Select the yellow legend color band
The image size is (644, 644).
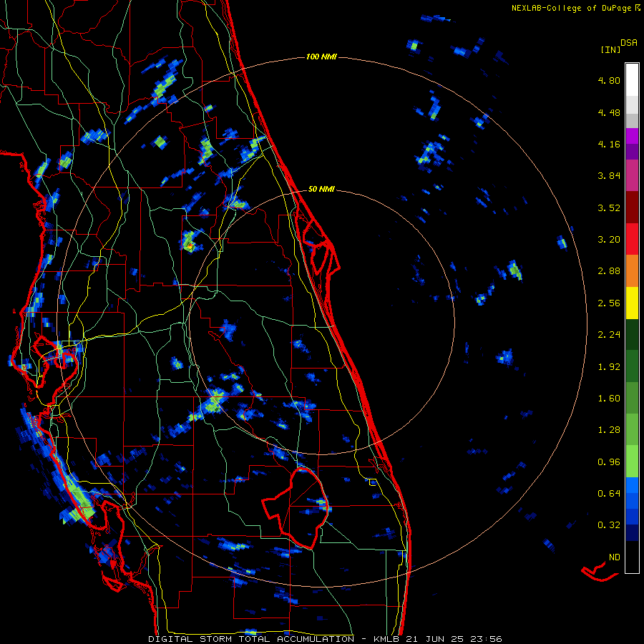[x=632, y=303]
